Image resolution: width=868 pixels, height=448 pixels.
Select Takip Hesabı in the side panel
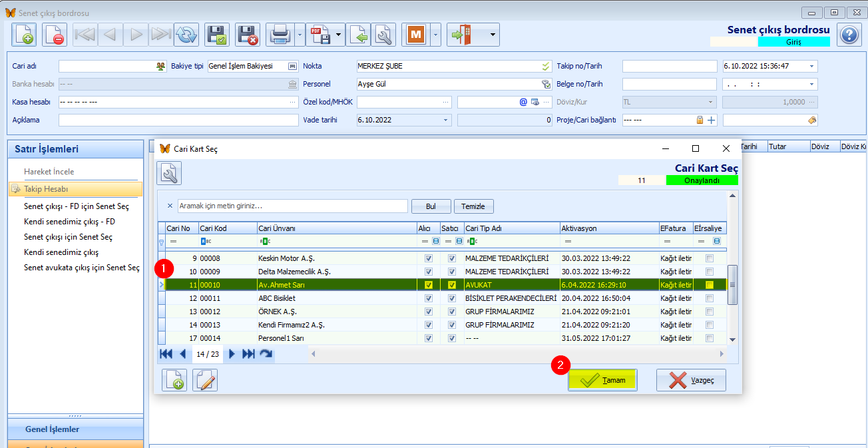(75, 189)
